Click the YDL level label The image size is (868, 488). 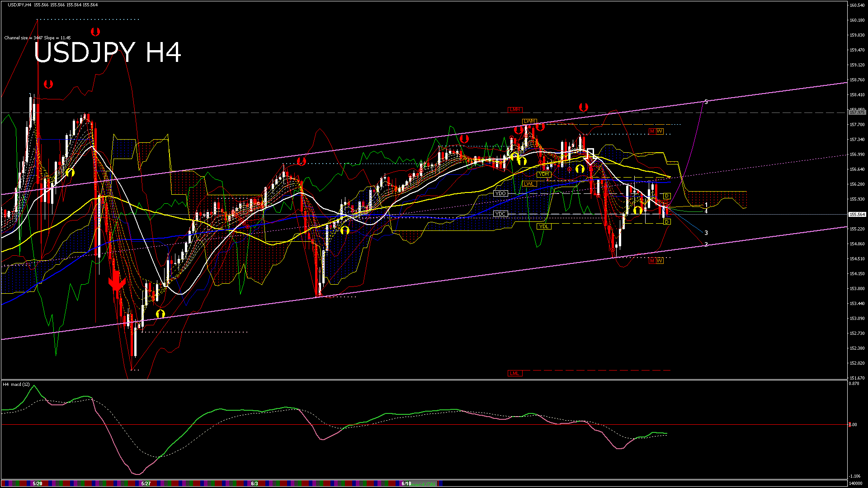pyautogui.click(x=544, y=226)
